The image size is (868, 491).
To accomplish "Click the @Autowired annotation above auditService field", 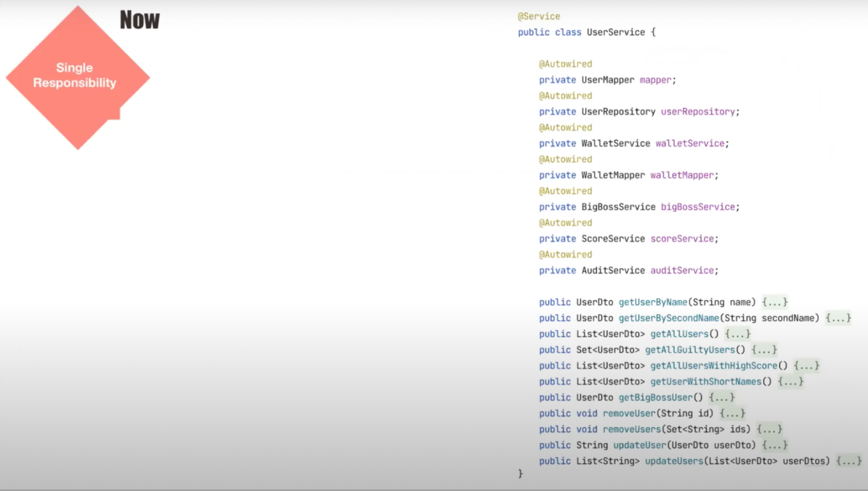I will pos(566,255).
